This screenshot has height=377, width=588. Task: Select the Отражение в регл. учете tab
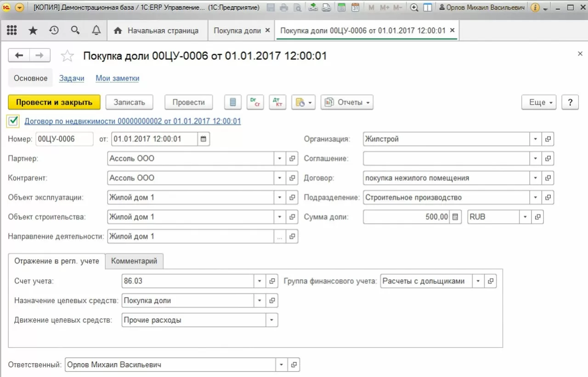click(x=57, y=261)
